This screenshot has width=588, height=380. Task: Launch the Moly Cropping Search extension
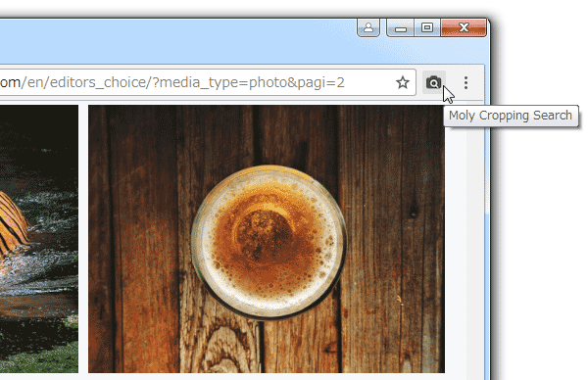click(x=434, y=82)
